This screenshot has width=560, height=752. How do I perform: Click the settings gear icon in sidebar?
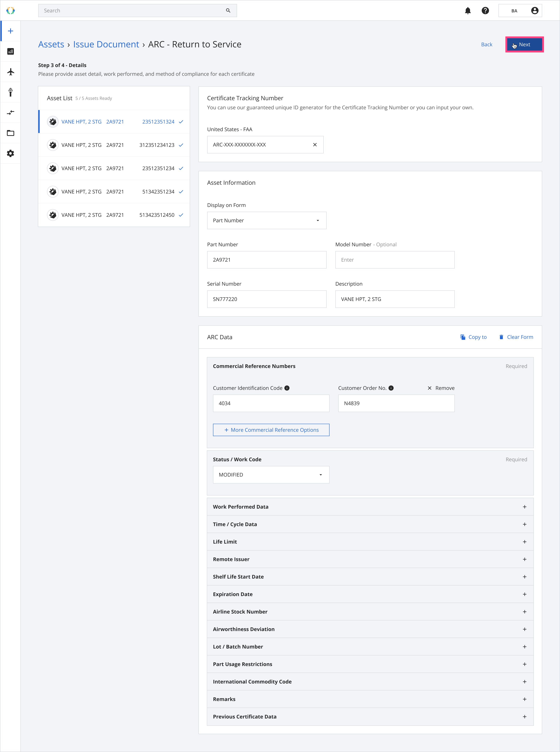pyautogui.click(x=11, y=154)
